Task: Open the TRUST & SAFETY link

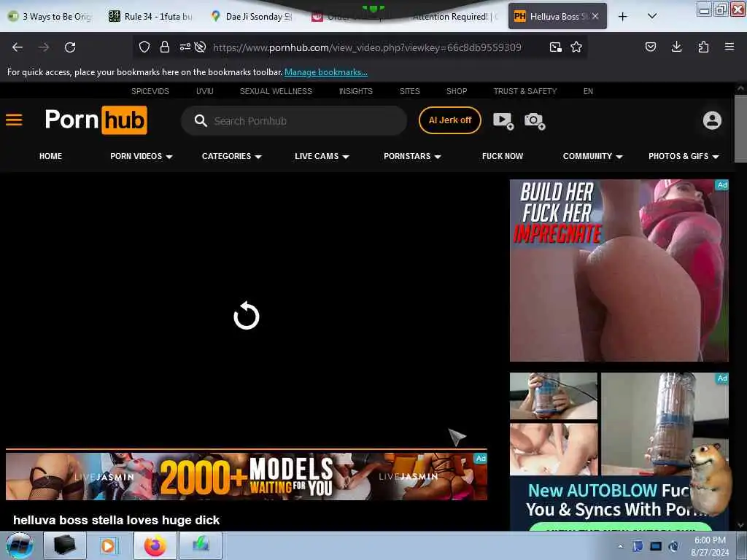Action: (525, 91)
